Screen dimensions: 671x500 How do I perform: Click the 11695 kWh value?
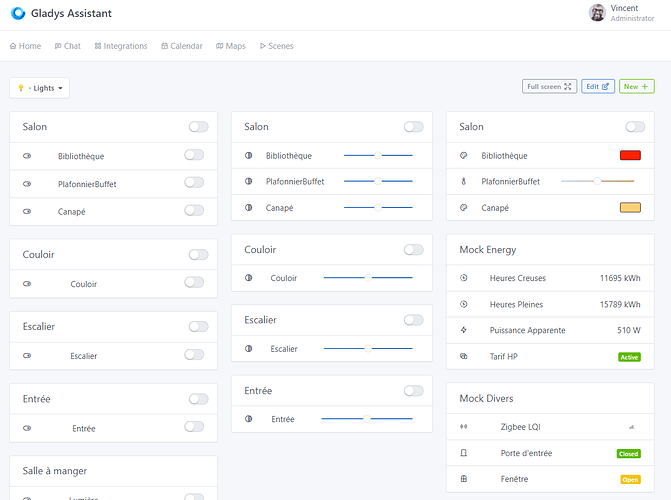pyautogui.click(x=620, y=278)
